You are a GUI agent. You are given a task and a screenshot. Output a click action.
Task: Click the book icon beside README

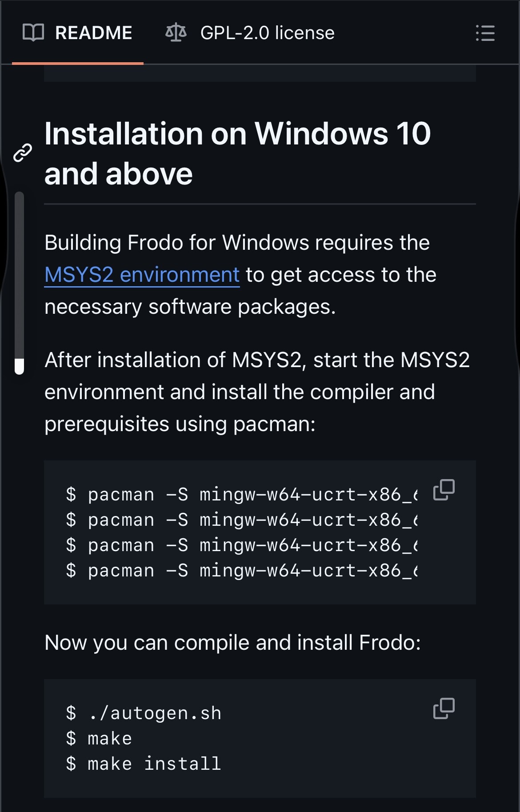(33, 32)
